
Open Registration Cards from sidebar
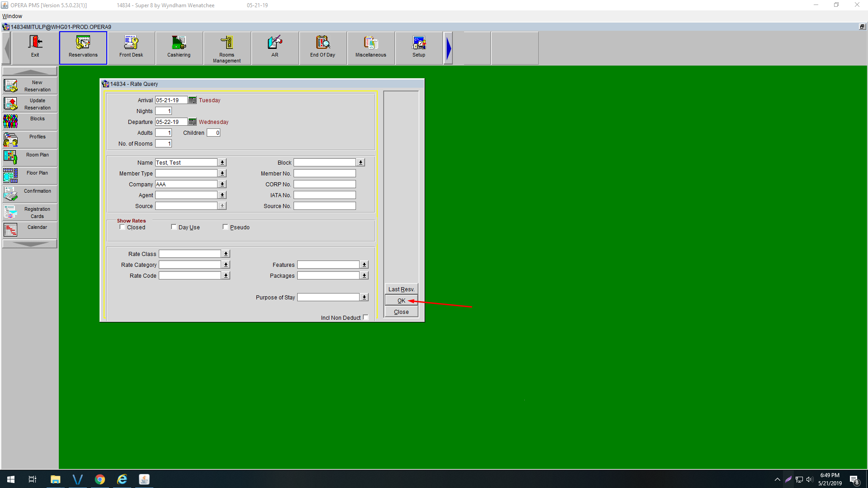point(30,212)
